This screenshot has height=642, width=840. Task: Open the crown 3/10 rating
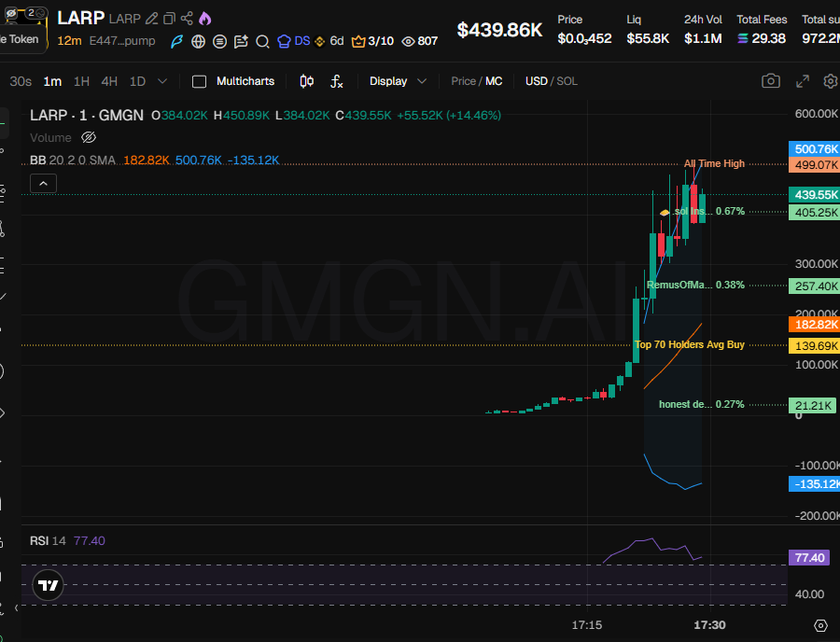372,41
